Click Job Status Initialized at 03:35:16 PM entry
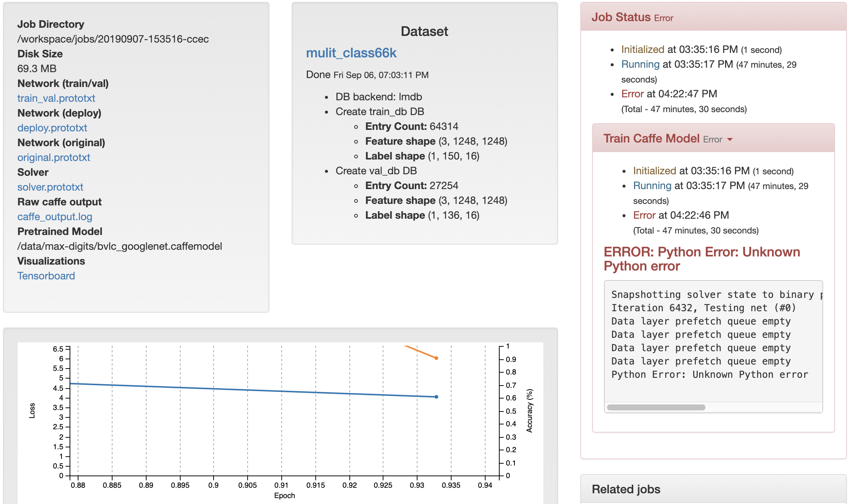The width and height of the screenshot is (852, 504). pyautogui.click(x=701, y=49)
